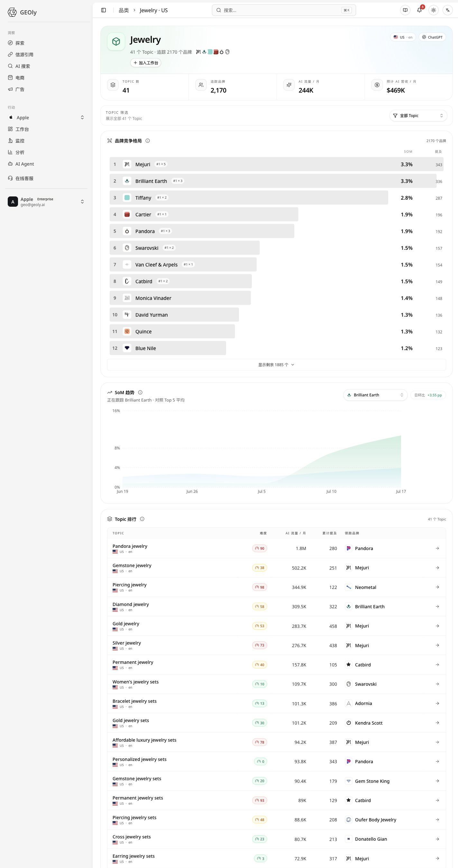Click the Catbird logo in row 8

[127, 281]
